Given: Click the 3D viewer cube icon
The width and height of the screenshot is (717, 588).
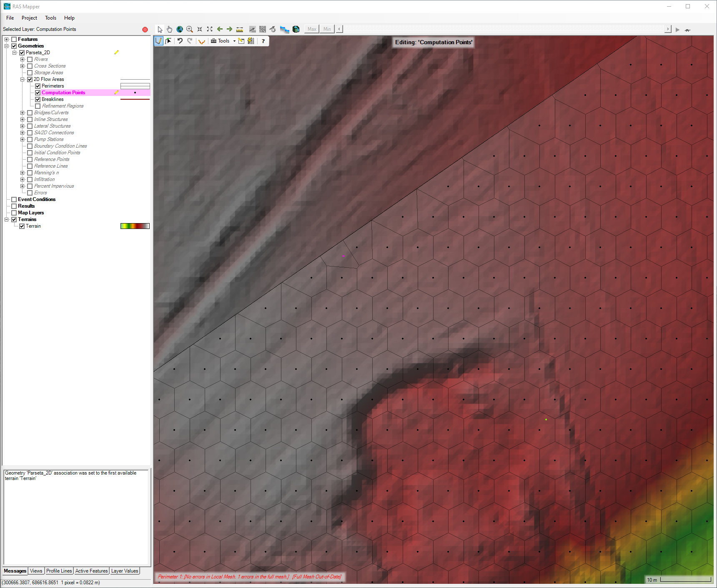Looking at the screenshot, I should (x=296, y=29).
